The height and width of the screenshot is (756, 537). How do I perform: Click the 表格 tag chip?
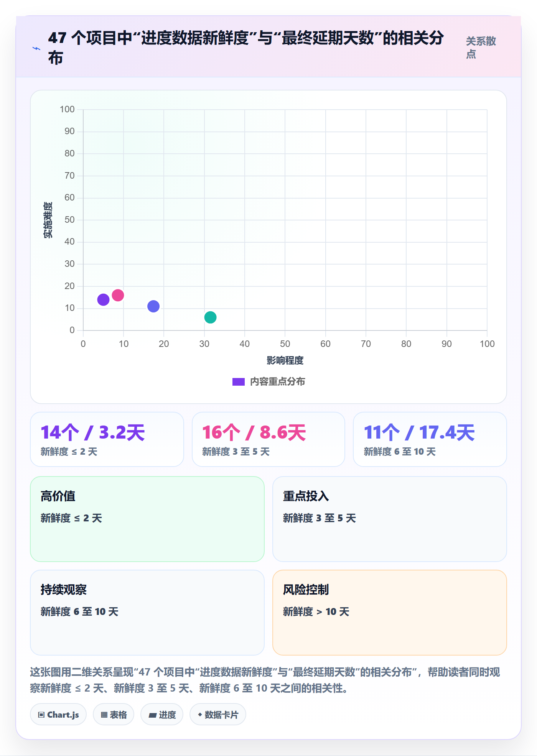[x=114, y=715]
